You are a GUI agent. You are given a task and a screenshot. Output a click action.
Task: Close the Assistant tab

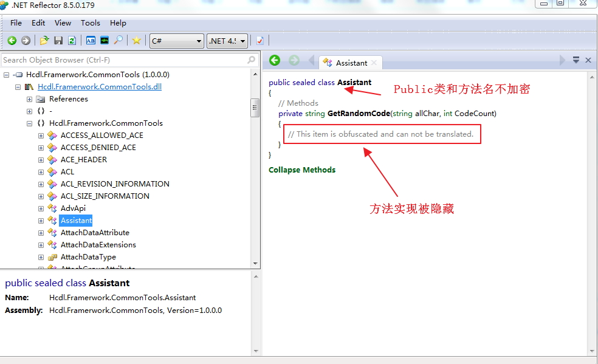tap(374, 63)
